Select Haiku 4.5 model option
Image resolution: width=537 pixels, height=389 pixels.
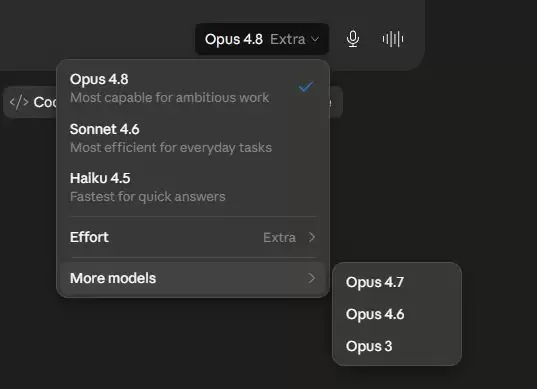pos(193,187)
